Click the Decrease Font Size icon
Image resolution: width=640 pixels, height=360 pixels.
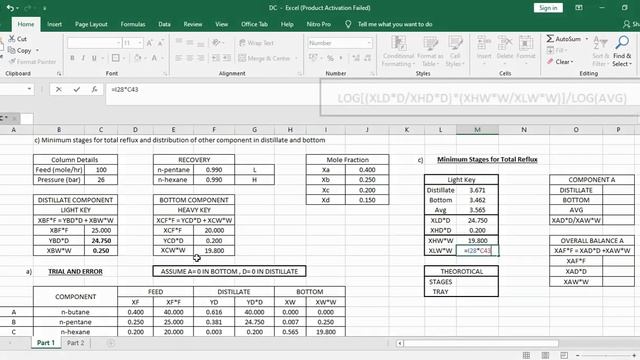[x=160, y=43]
